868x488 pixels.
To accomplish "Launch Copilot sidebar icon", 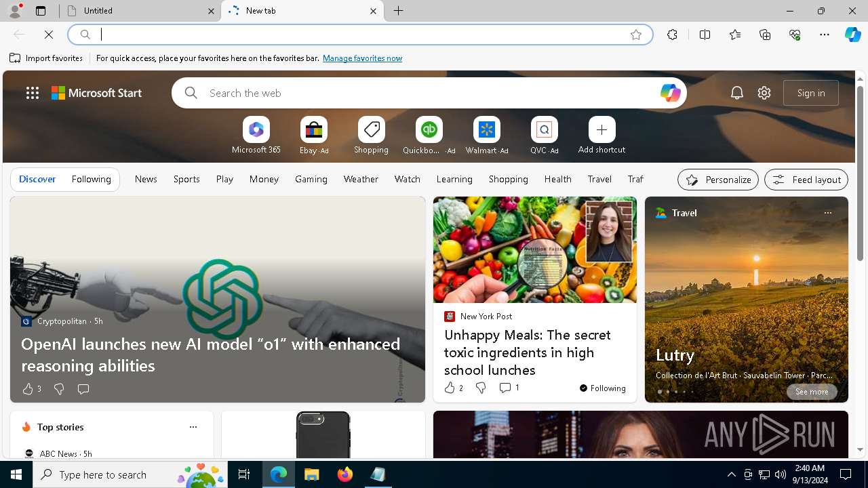I will (852, 35).
